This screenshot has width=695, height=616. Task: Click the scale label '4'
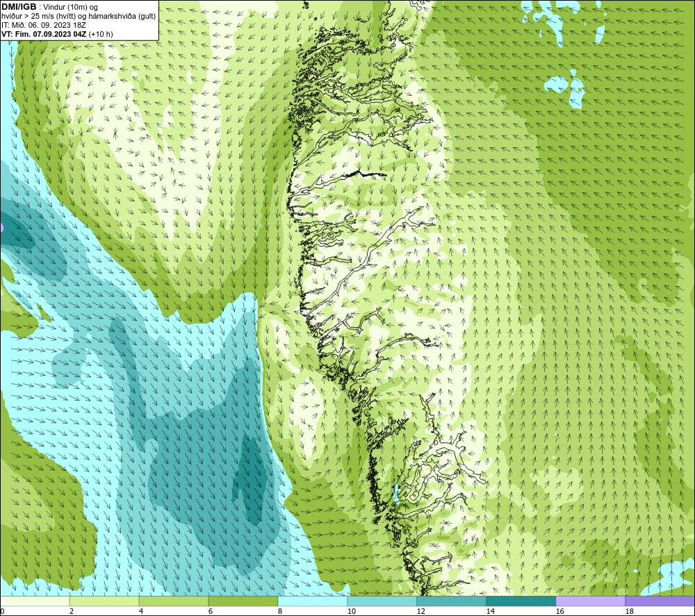point(141,611)
